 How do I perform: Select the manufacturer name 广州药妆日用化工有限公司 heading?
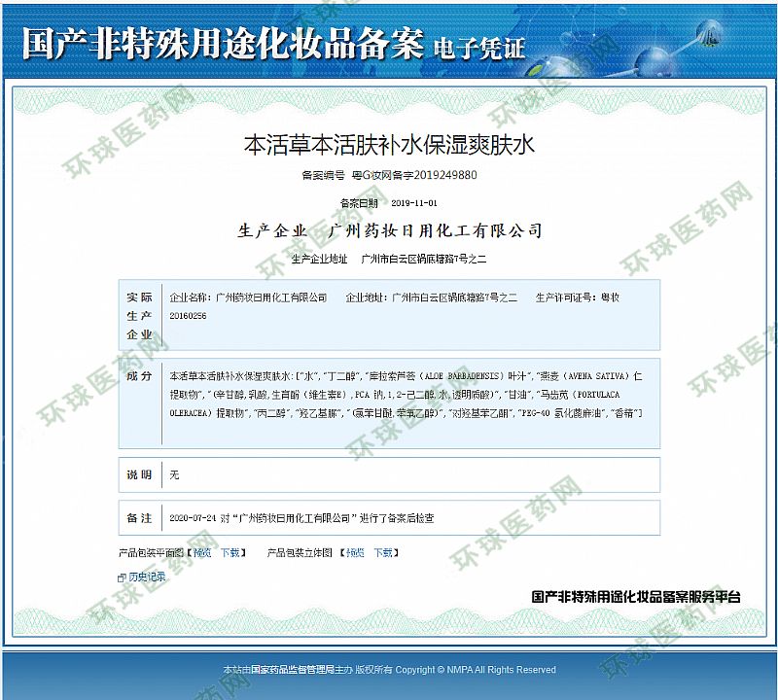coord(435,231)
